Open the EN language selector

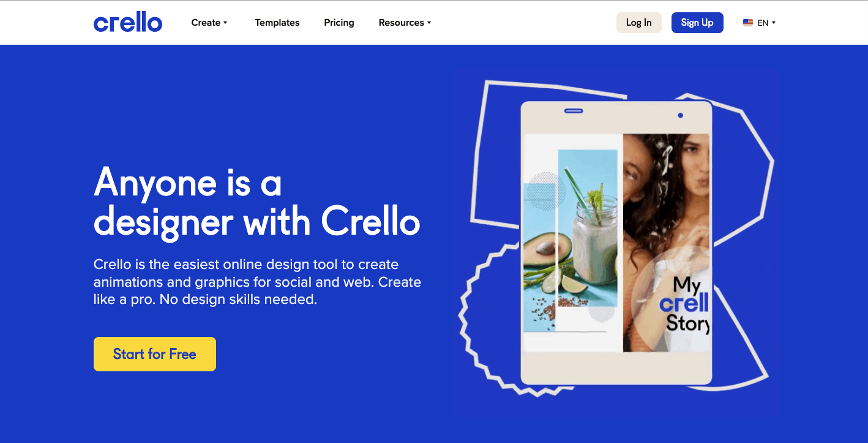(x=760, y=23)
